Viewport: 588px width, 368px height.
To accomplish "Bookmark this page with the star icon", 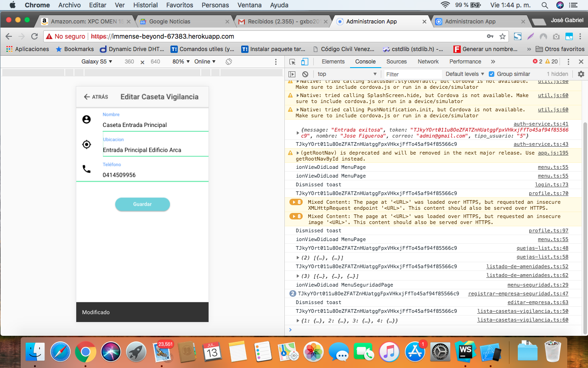I will (x=503, y=36).
